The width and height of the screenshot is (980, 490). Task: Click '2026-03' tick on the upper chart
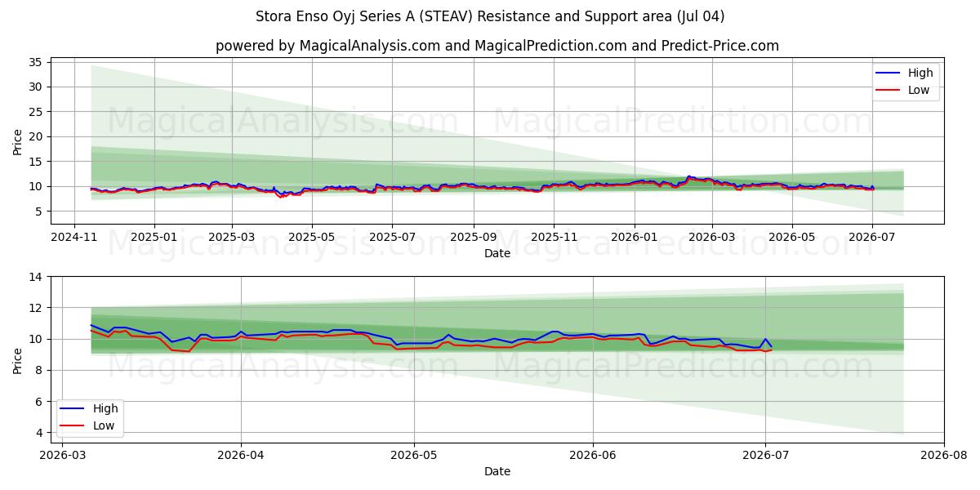click(711, 238)
